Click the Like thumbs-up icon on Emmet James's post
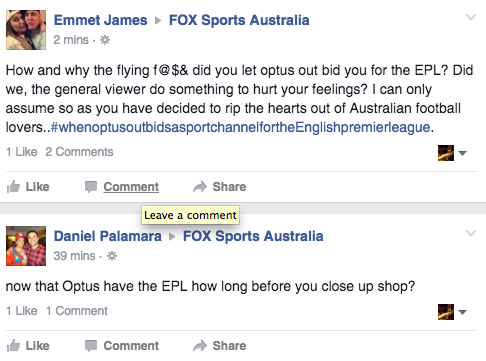 pos(13,187)
